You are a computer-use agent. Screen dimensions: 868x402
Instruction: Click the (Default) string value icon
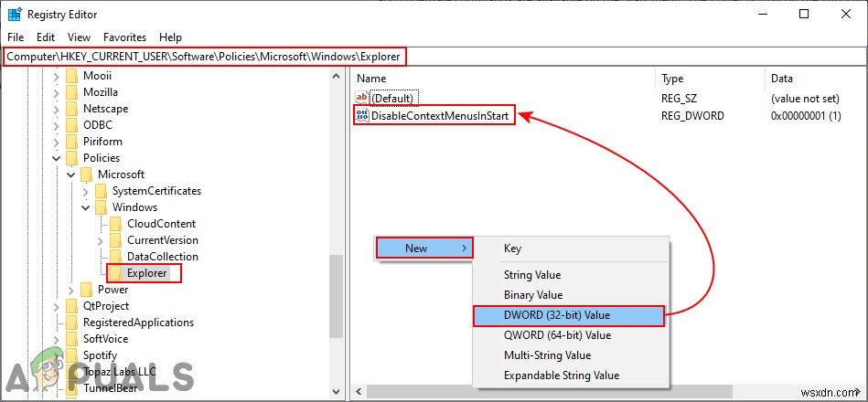click(362, 98)
